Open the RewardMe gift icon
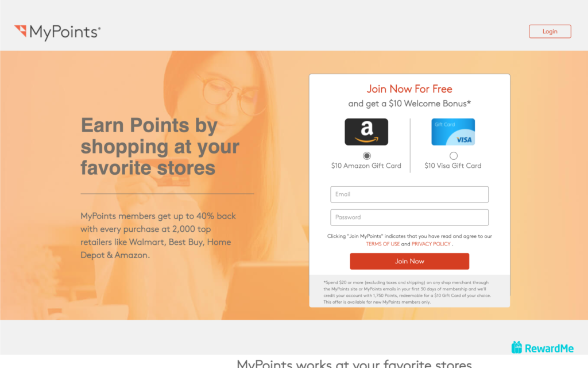This screenshot has width=588, height=368. point(516,347)
